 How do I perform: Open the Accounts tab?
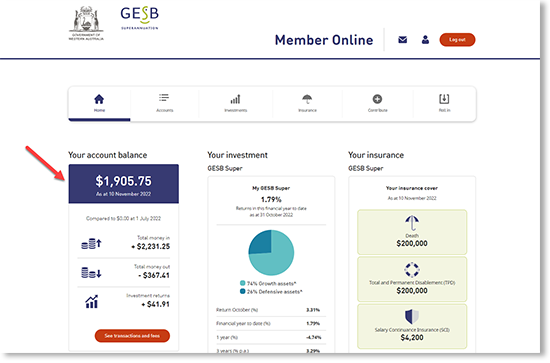tap(165, 104)
